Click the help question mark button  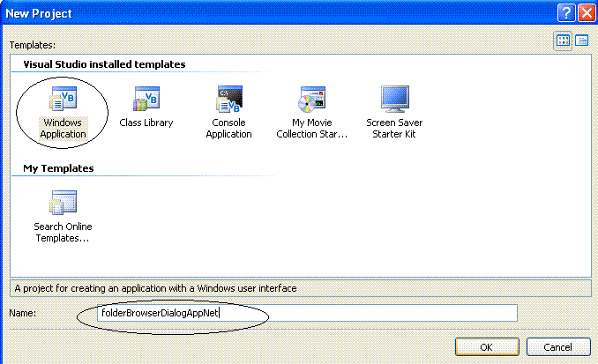[x=566, y=13]
